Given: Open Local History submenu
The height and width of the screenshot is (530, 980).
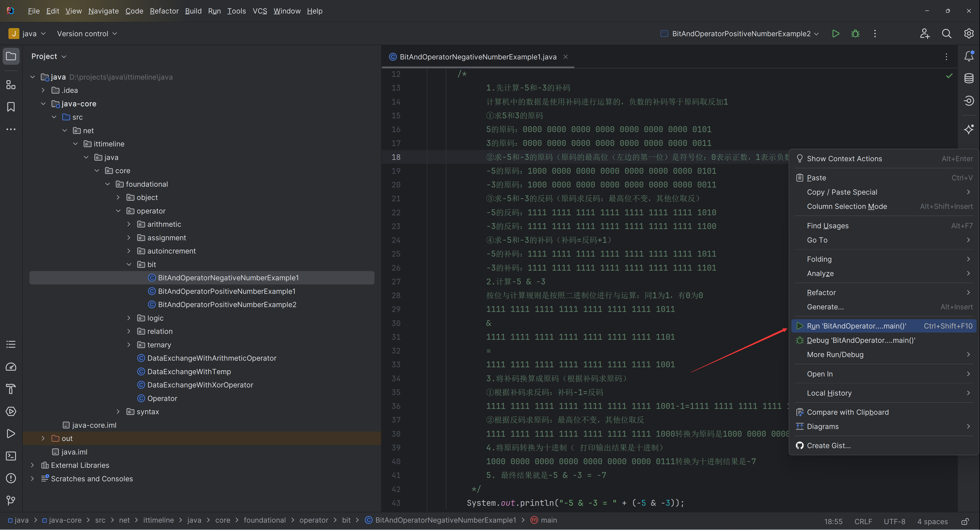Looking at the screenshot, I should (x=884, y=393).
